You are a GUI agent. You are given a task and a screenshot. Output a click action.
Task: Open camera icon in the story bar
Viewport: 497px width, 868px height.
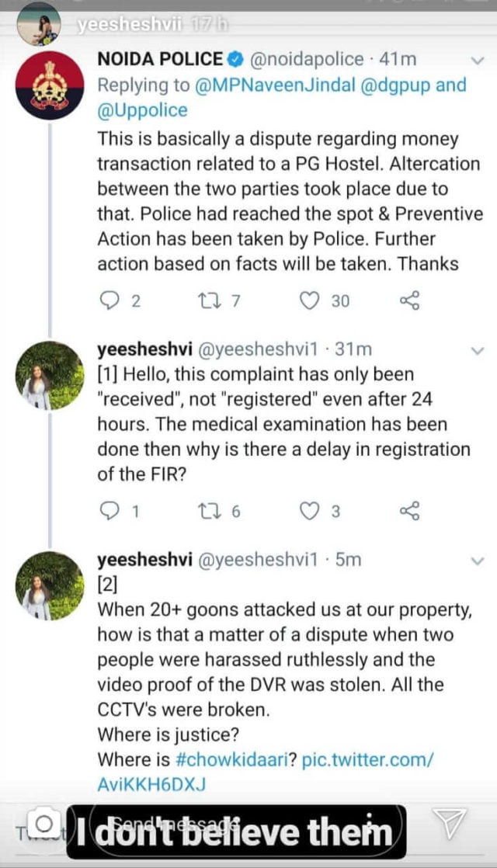click(45, 824)
